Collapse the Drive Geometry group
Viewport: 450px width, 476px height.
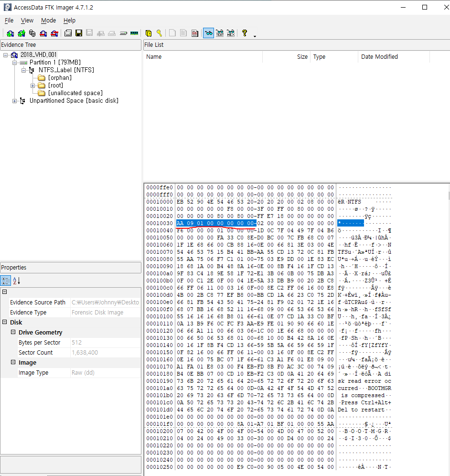(13, 332)
